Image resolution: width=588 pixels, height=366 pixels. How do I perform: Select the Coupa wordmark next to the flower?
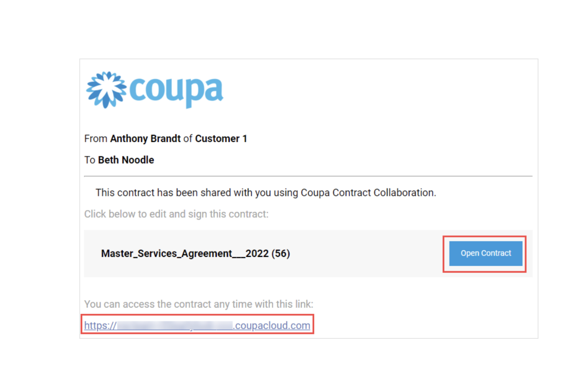pyautogui.click(x=177, y=90)
